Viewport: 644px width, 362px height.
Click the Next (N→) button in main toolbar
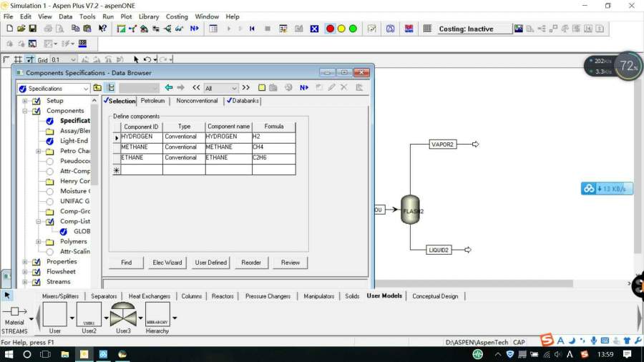click(x=195, y=29)
